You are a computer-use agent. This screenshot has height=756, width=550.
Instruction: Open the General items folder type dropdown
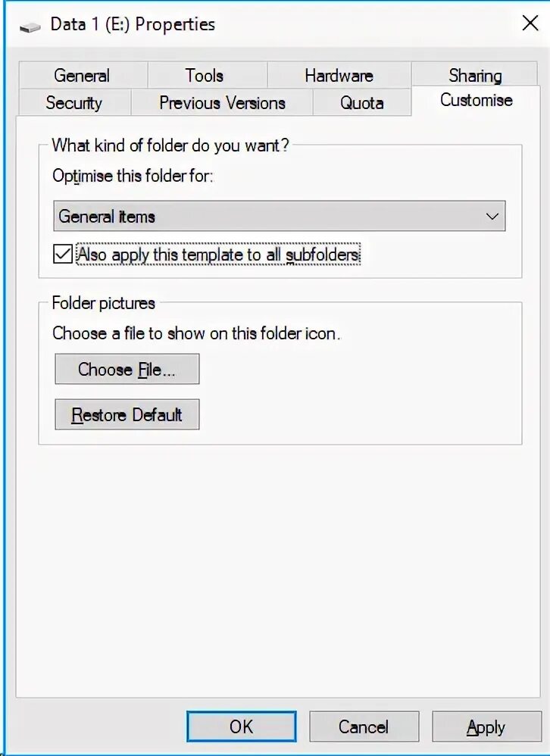click(x=280, y=216)
